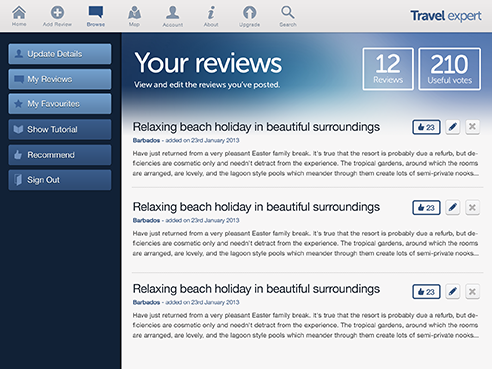Edit the second review with pencil icon

coord(453,208)
